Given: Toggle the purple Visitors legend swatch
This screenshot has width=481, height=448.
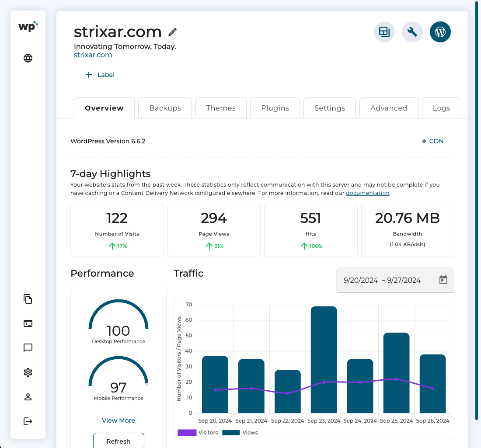Looking at the screenshot, I should coord(187,433).
